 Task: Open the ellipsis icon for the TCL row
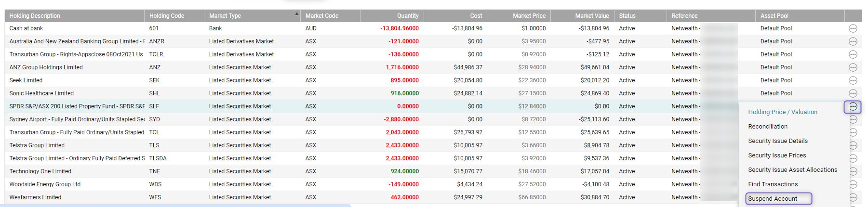[x=853, y=132]
